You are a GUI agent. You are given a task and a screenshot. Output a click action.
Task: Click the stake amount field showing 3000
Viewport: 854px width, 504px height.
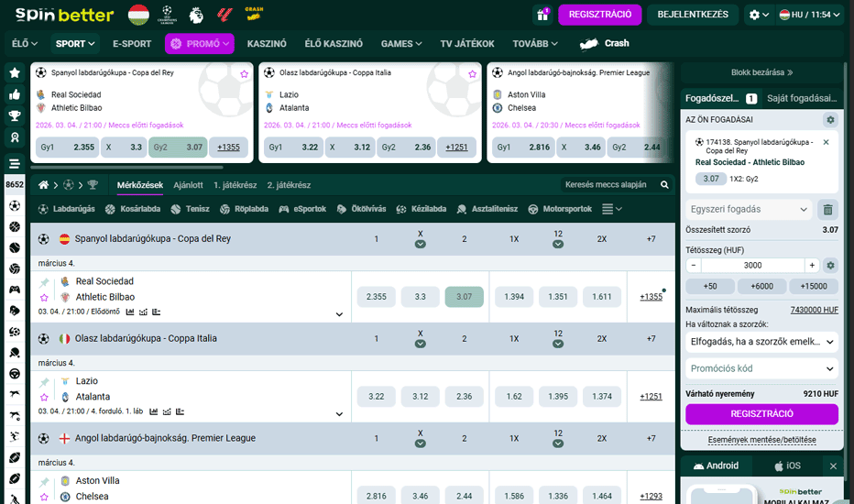pos(752,266)
